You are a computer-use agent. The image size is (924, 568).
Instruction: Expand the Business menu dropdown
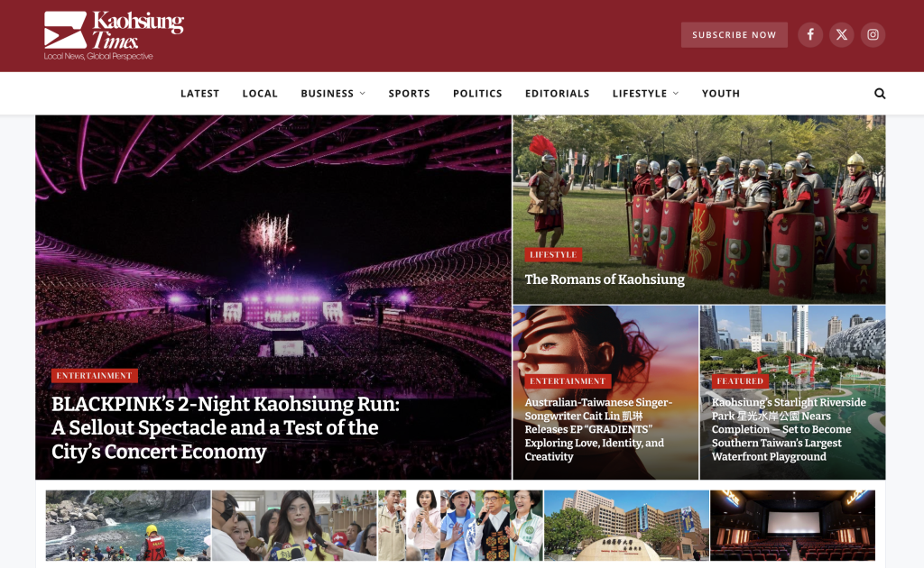(333, 94)
